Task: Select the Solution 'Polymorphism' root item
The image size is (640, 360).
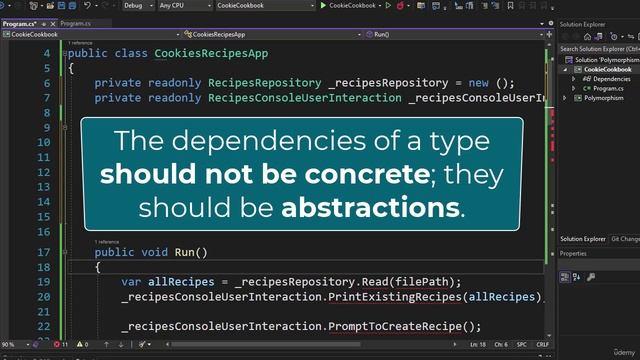Action: (x=606, y=60)
